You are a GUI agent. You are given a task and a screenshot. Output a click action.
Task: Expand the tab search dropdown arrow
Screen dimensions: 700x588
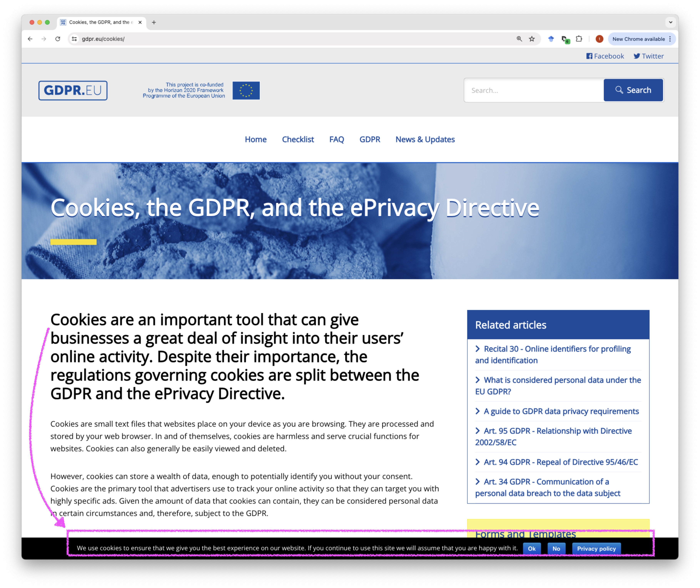[670, 22]
